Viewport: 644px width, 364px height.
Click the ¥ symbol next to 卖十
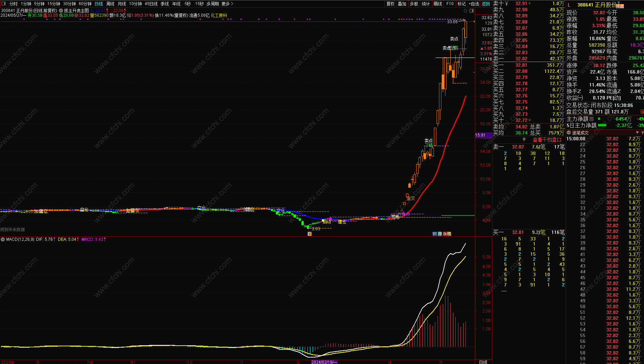coord(506,3)
